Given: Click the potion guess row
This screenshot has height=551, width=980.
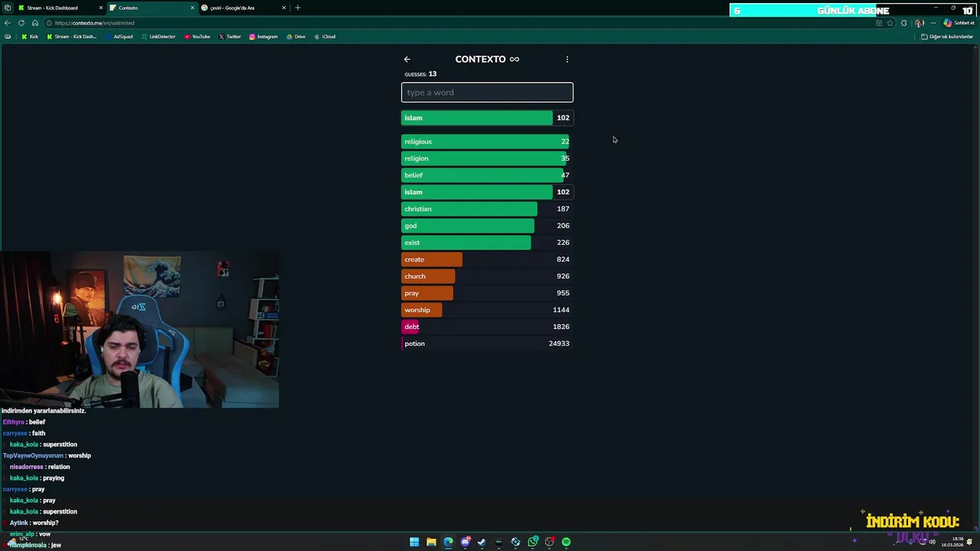Looking at the screenshot, I should point(487,344).
